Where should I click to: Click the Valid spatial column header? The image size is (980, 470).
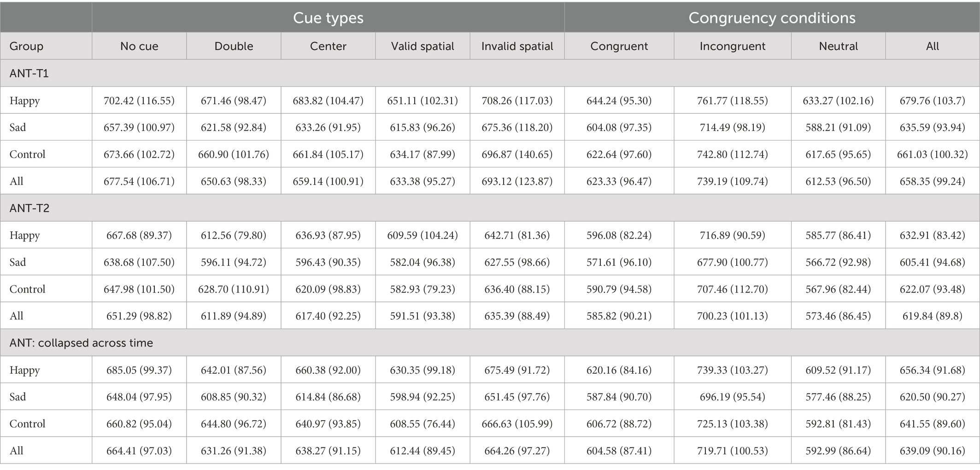coord(423,46)
